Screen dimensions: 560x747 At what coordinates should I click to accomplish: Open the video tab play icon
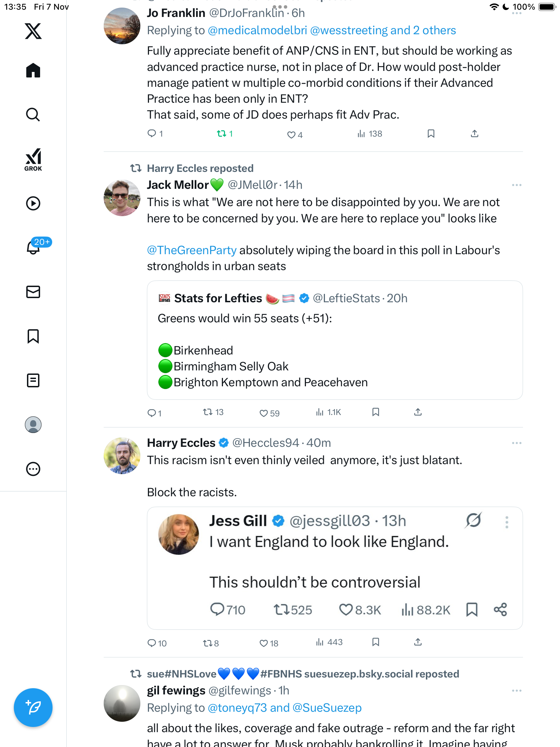tap(33, 203)
